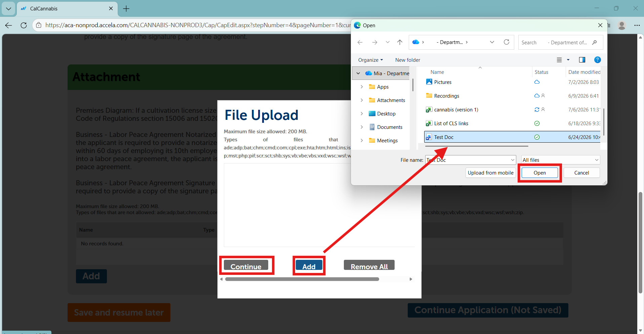Expand the Attachments folder in the tree
Screen dimensions: 644x334
click(x=362, y=100)
